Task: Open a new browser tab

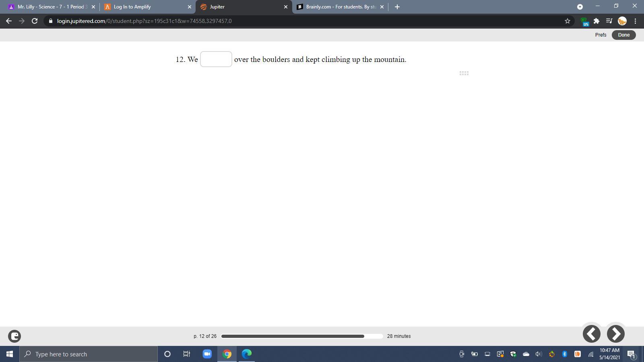Action: pos(397,7)
